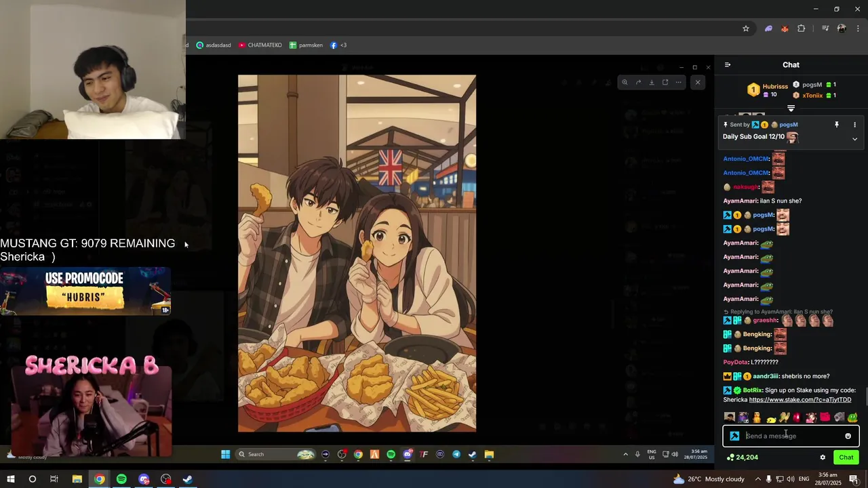This screenshot has width=868, height=488.
Task: Close the image viewer with its X button
Action: [x=698, y=83]
